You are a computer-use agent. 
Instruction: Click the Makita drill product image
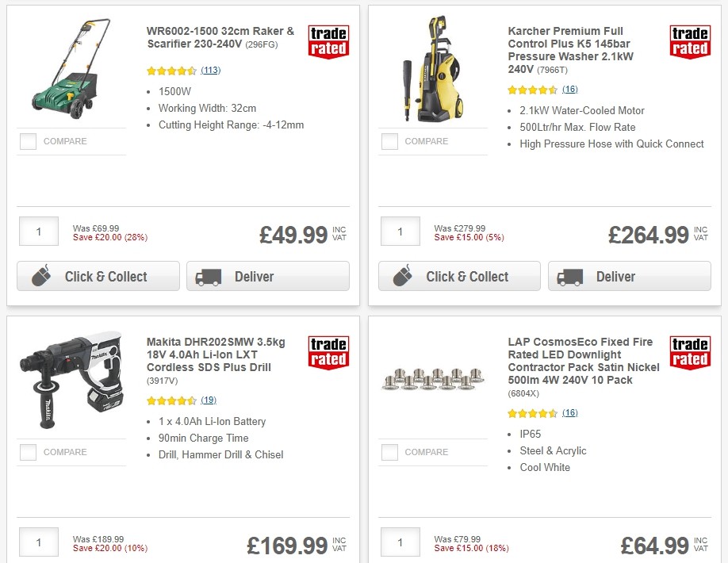[x=71, y=378]
